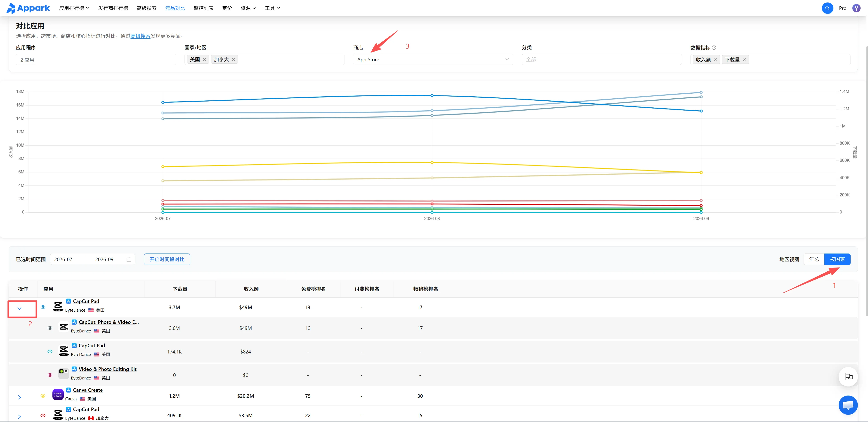Open 监控列表 page
This screenshot has height=422, width=868.
coord(203,8)
